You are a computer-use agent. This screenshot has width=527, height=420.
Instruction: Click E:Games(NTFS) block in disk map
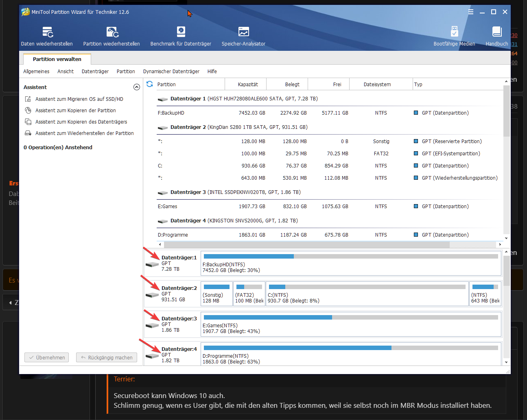point(351,324)
